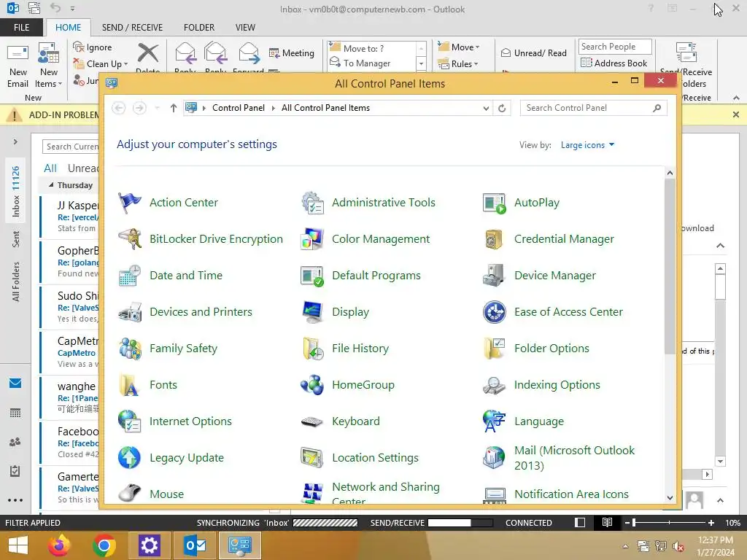Viewport: 747px width, 560px height.
Task: Open the FILE tab in Outlook
Action: (x=21, y=28)
